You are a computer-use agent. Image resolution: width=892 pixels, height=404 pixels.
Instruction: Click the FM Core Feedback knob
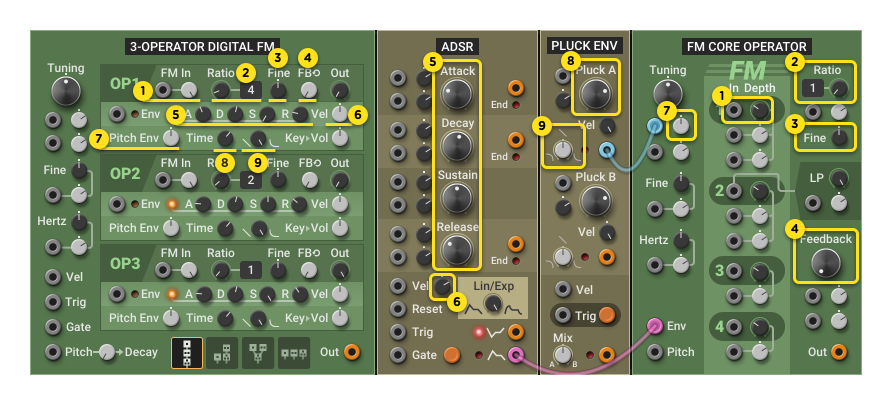826,263
